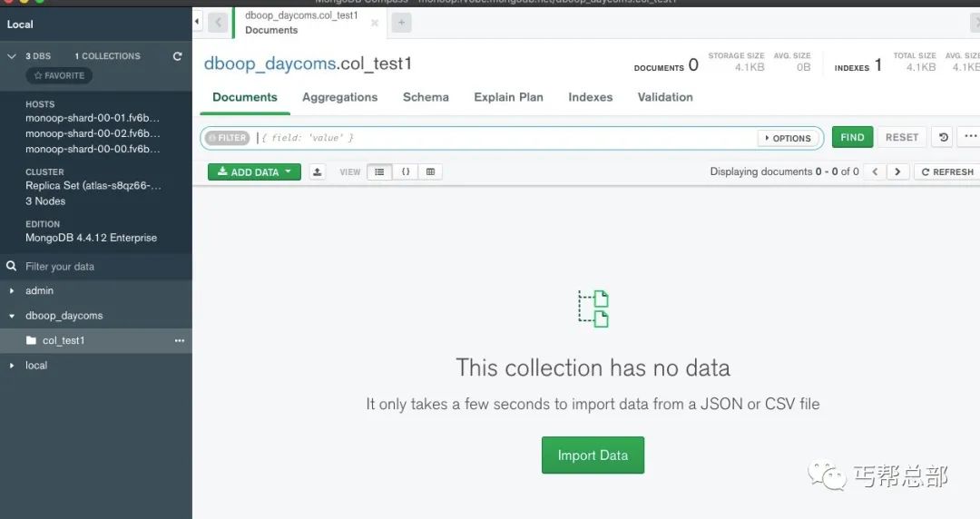Click the Replica Set cluster text
This screenshot has width=980, height=519.
tap(93, 186)
